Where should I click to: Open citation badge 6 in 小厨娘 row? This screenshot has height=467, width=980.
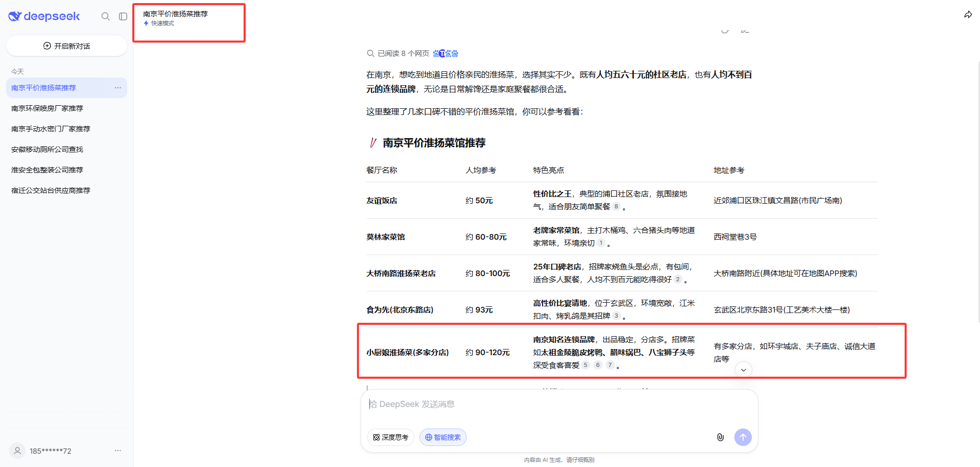pos(598,365)
